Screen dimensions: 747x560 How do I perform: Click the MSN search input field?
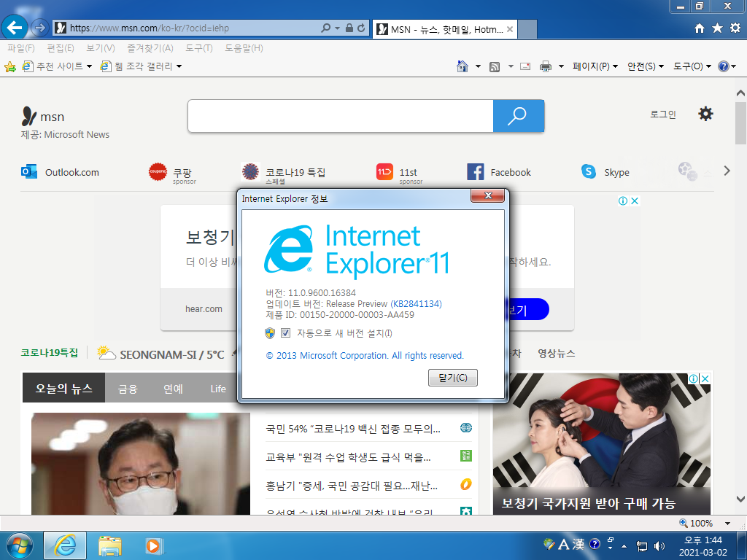[x=341, y=116]
